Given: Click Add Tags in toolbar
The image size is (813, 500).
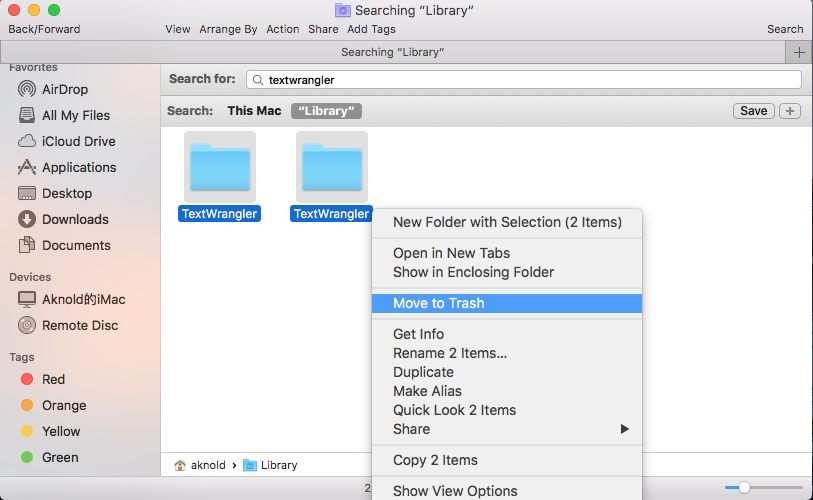Looking at the screenshot, I should [371, 29].
